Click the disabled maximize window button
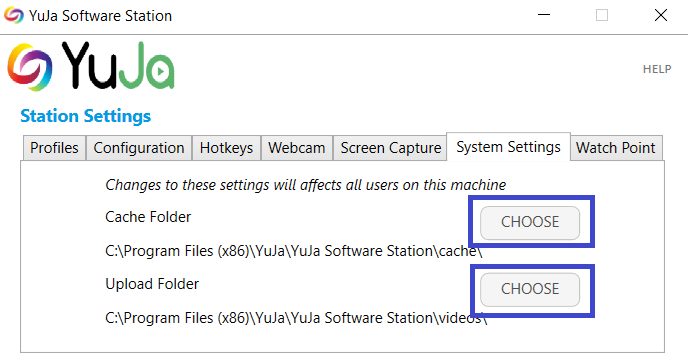Screen dimensions: 691x361 pyautogui.click(x=602, y=15)
